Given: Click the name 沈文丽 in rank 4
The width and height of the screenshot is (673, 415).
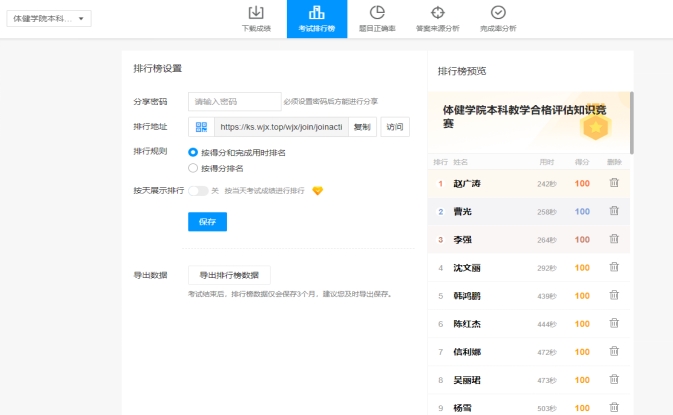Looking at the screenshot, I should [x=467, y=268].
